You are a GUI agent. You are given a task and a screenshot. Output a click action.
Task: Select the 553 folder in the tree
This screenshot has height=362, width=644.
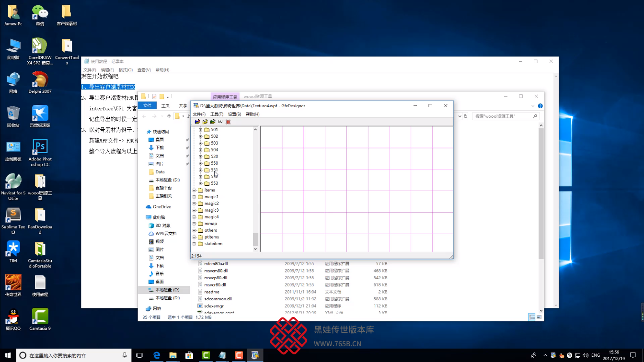(x=214, y=183)
